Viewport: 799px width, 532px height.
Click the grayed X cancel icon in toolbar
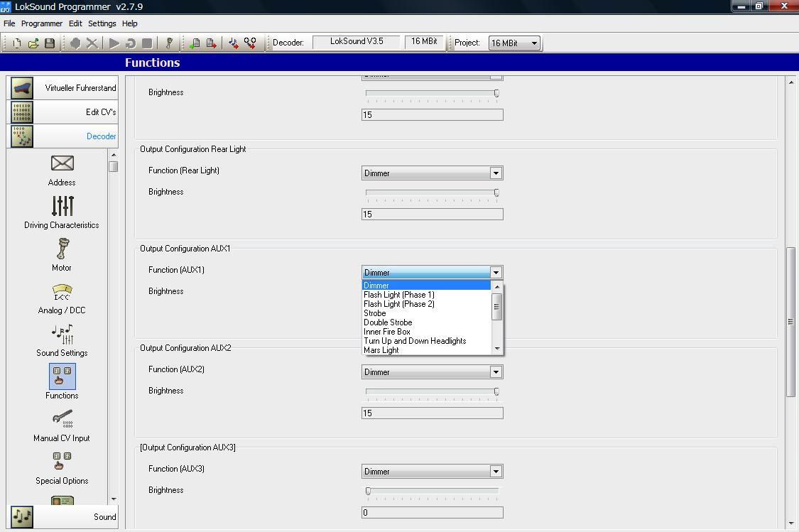92,43
